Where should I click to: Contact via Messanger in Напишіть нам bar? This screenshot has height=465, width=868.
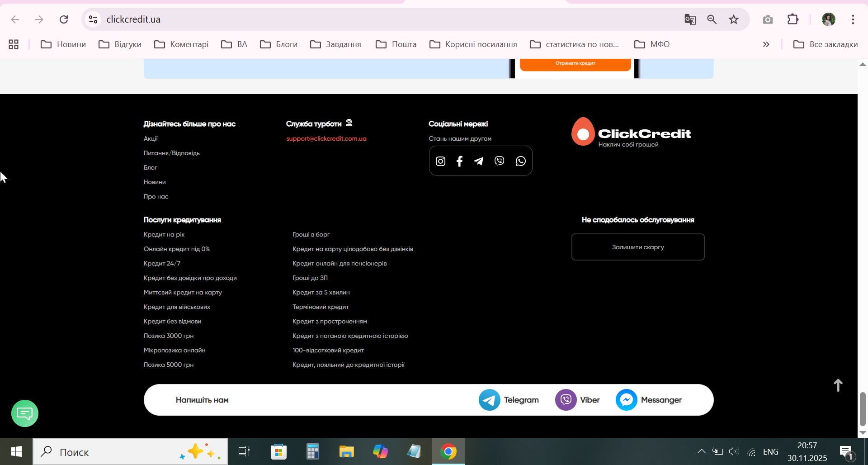pos(649,400)
